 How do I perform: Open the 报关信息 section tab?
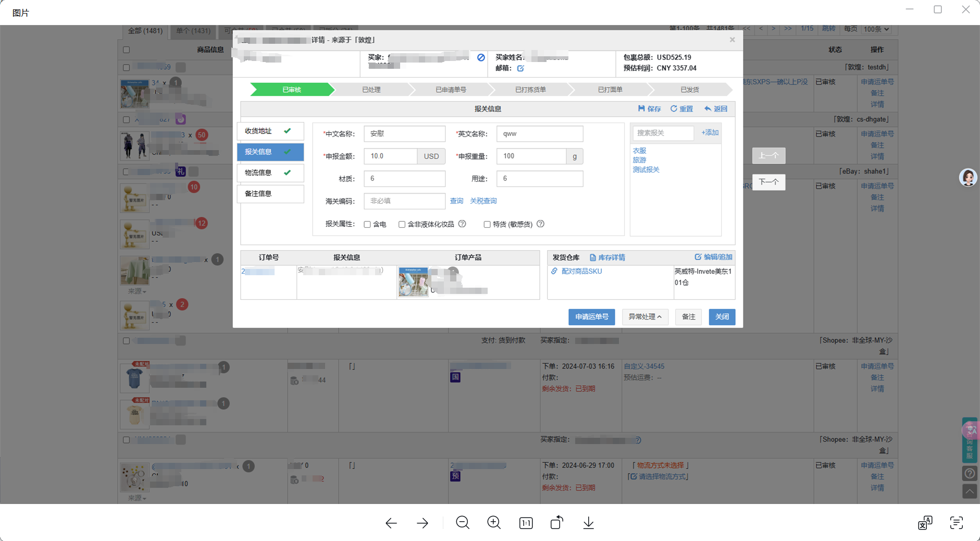coord(270,152)
